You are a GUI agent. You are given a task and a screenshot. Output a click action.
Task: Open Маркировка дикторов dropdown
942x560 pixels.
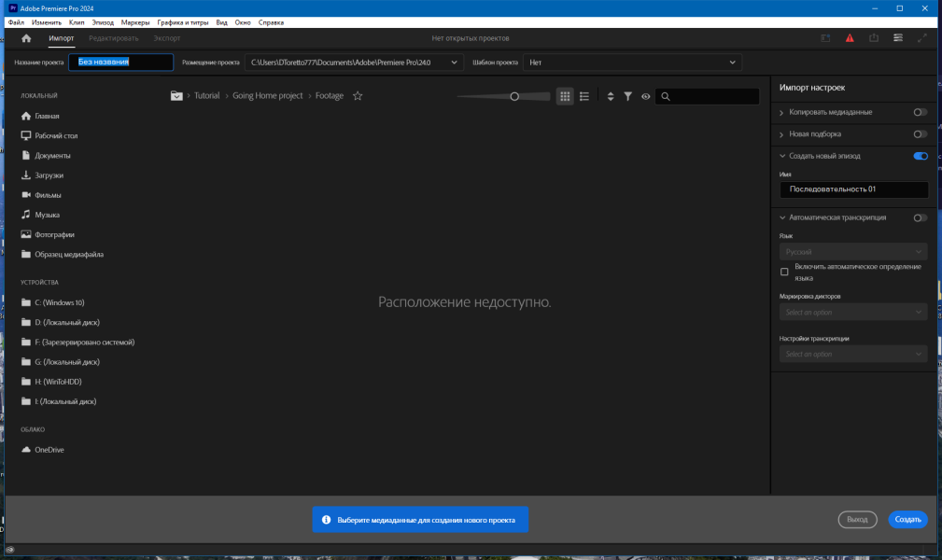pyautogui.click(x=853, y=313)
